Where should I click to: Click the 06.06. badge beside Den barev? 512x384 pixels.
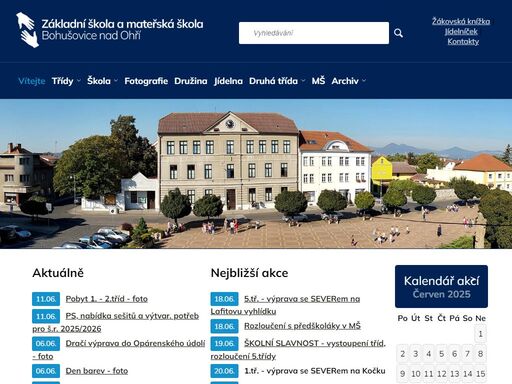click(x=46, y=371)
